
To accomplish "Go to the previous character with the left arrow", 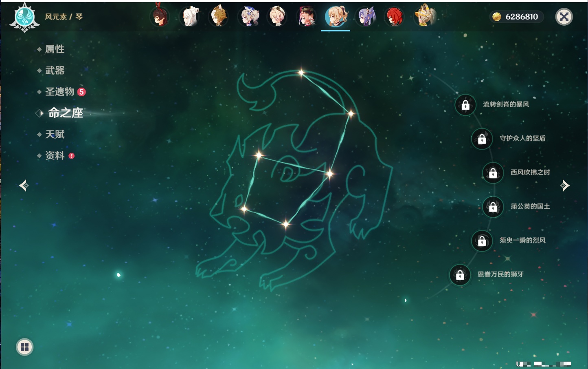I will [24, 186].
